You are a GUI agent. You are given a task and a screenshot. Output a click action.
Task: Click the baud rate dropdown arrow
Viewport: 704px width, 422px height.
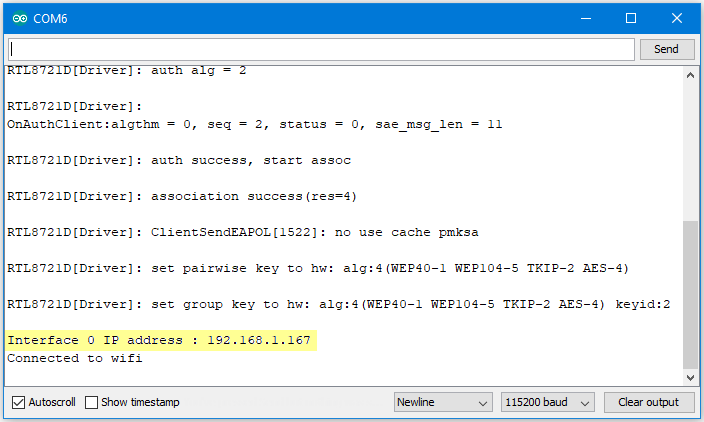click(585, 403)
